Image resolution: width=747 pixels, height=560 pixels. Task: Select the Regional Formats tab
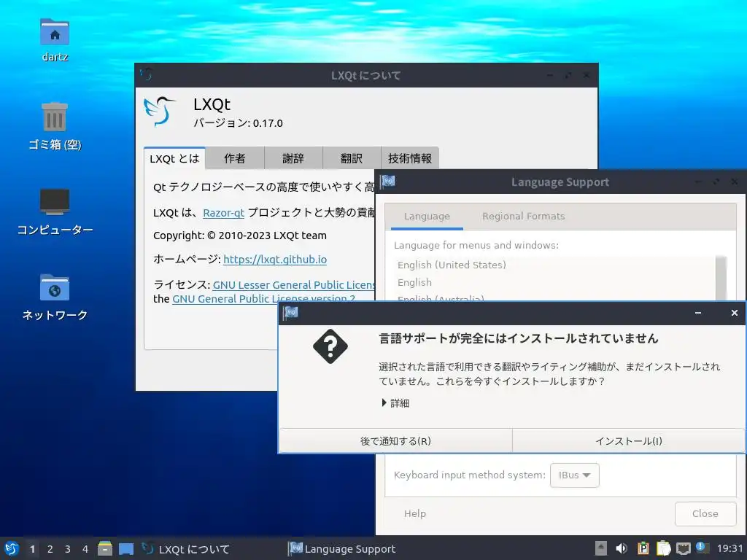click(523, 217)
